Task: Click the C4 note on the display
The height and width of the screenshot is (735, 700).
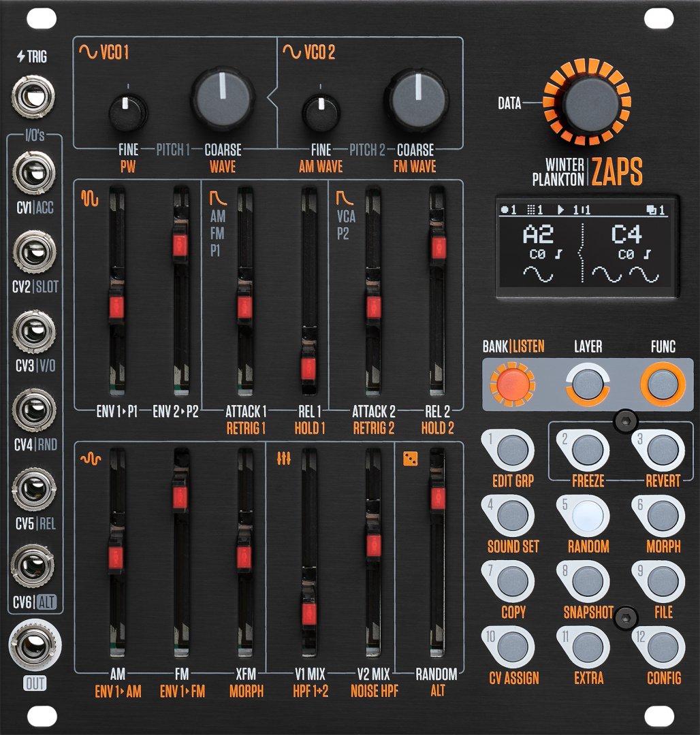Action: [626, 234]
